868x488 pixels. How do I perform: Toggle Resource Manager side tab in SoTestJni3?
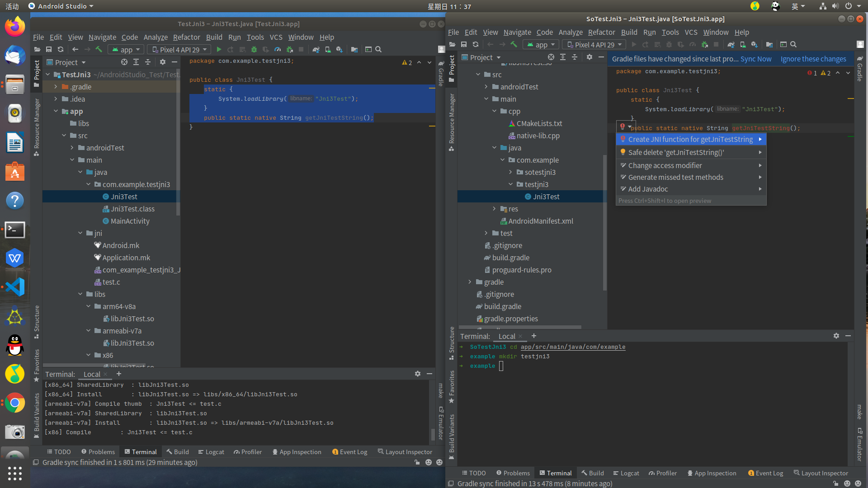tap(452, 122)
